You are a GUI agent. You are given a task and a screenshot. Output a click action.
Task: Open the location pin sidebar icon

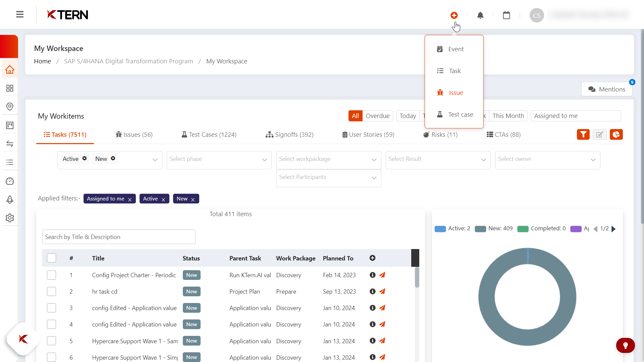click(10, 107)
